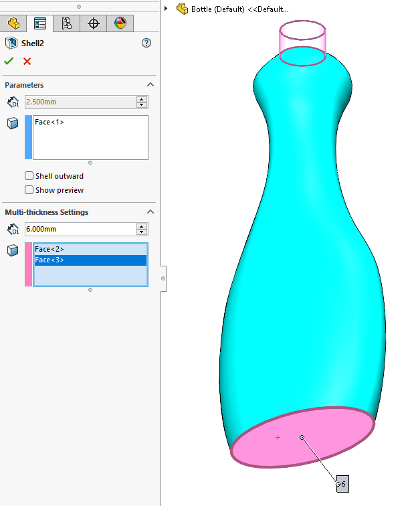The height and width of the screenshot is (506, 420).
Task: Toggle the Show preview checkbox
Action: coord(29,190)
